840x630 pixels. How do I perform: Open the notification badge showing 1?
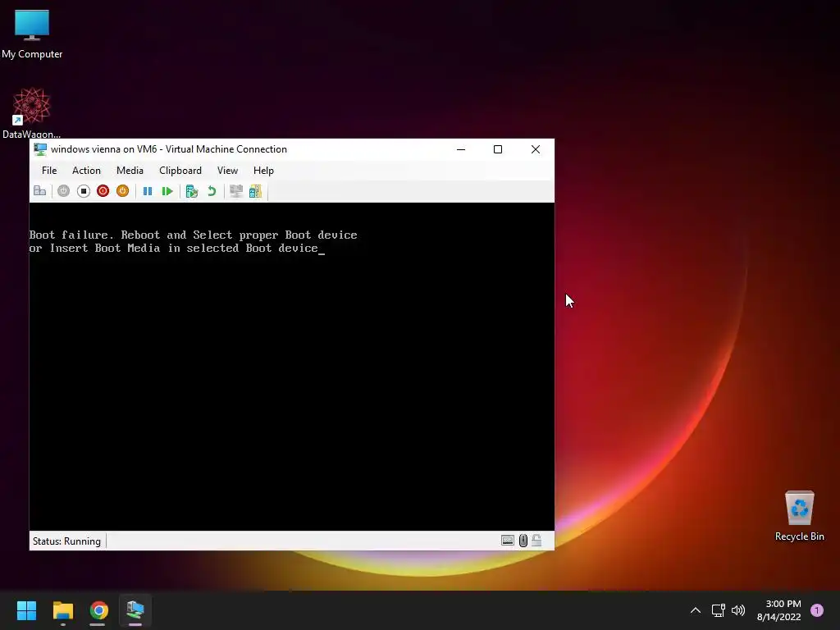click(817, 610)
